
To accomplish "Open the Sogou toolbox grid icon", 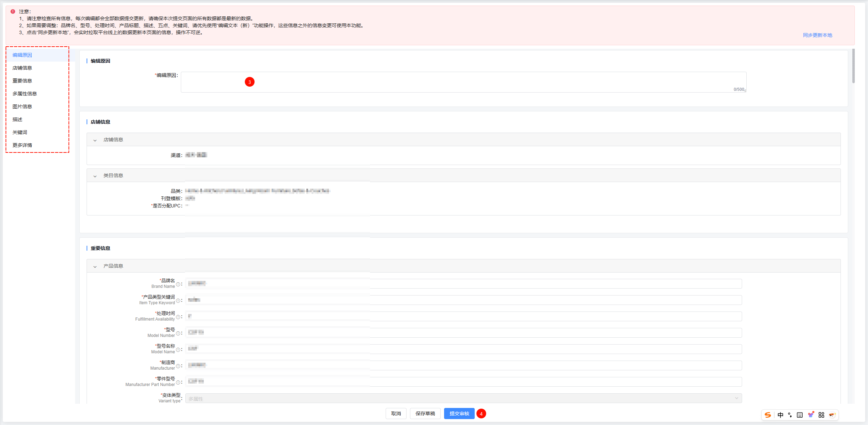I will 821,415.
